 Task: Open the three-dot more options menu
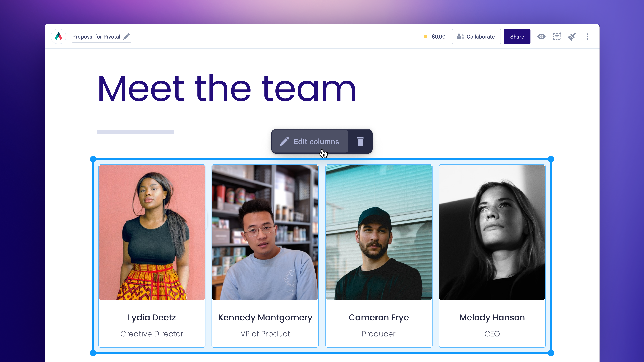tap(587, 37)
